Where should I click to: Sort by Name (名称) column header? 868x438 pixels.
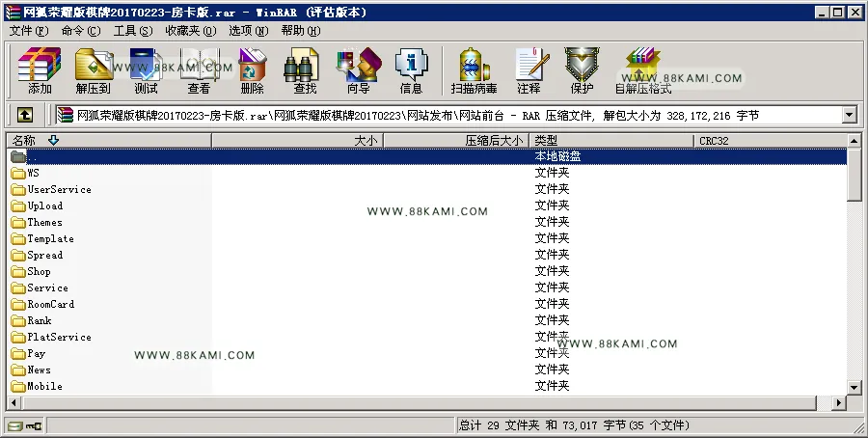pyautogui.click(x=109, y=141)
